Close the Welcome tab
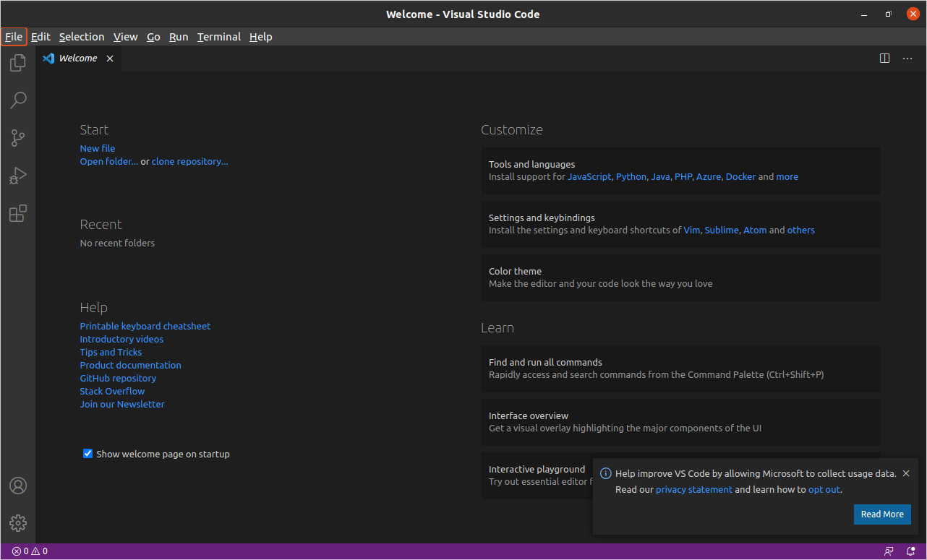 [110, 59]
